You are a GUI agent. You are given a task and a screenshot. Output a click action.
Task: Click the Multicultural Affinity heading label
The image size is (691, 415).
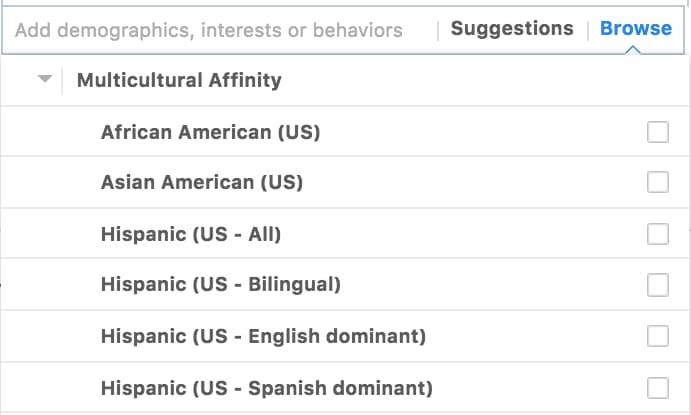click(x=179, y=80)
